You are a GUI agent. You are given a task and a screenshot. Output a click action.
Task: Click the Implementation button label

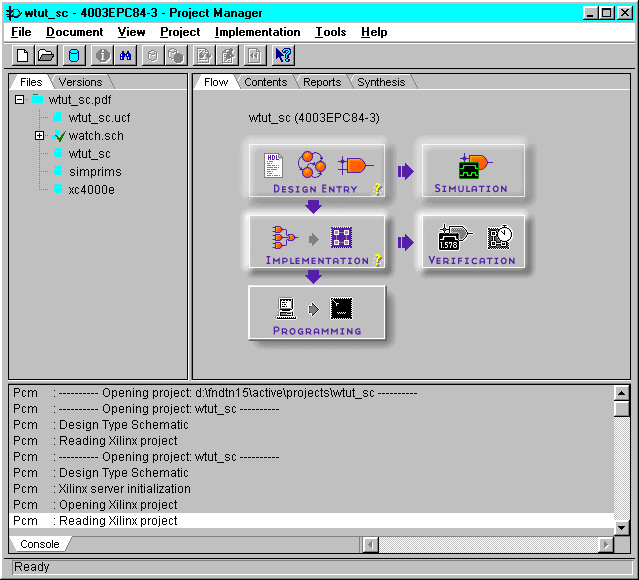[x=317, y=260]
